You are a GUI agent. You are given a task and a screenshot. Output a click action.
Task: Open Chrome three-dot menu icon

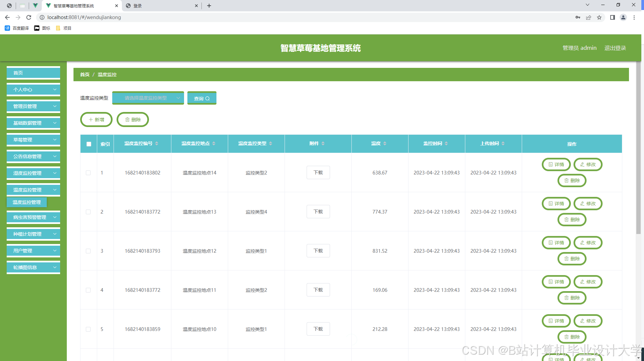pyautogui.click(x=634, y=17)
